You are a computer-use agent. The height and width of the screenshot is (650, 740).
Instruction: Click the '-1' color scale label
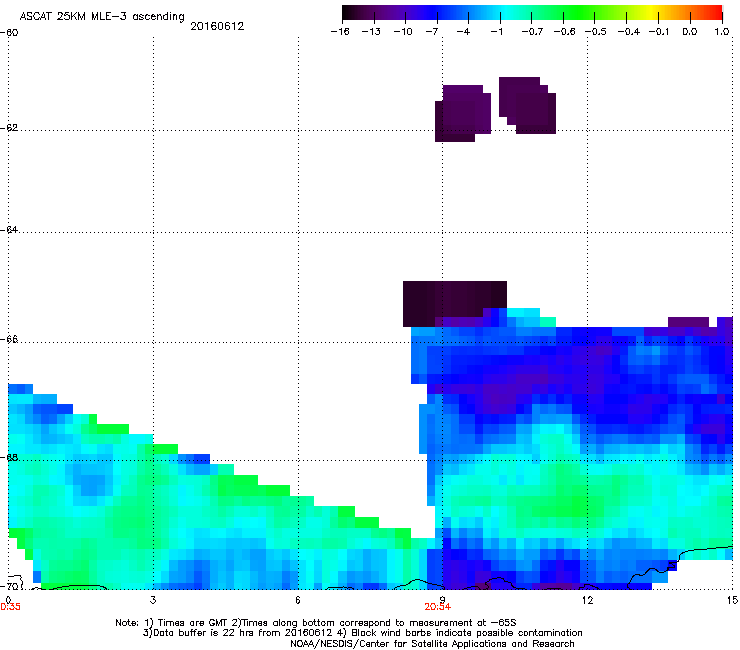[496, 32]
